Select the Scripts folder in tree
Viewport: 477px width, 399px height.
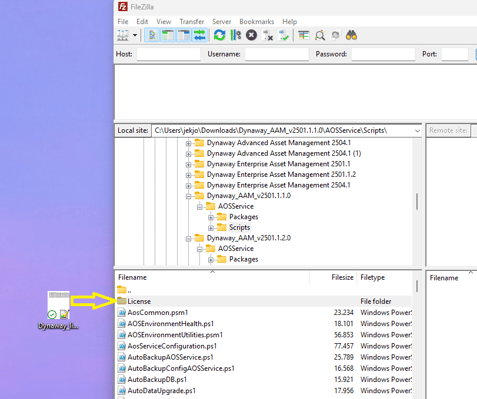coord(239,227)
